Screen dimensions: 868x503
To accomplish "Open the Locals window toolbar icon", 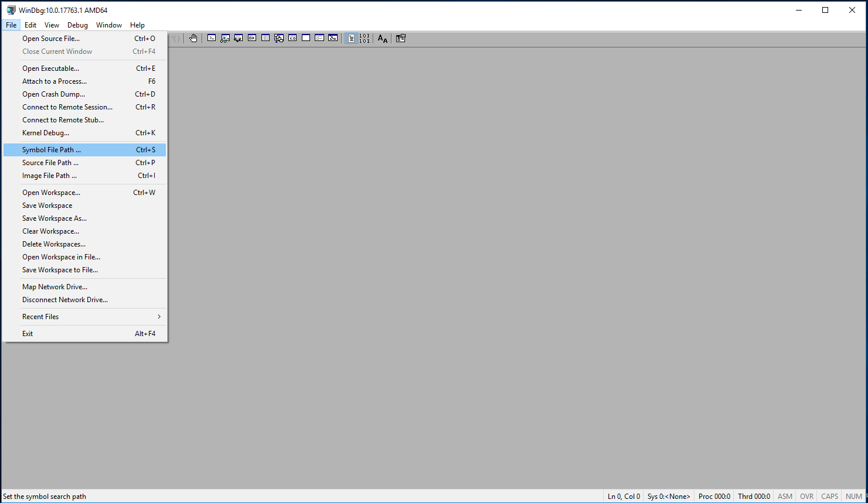I will [239, 39].
